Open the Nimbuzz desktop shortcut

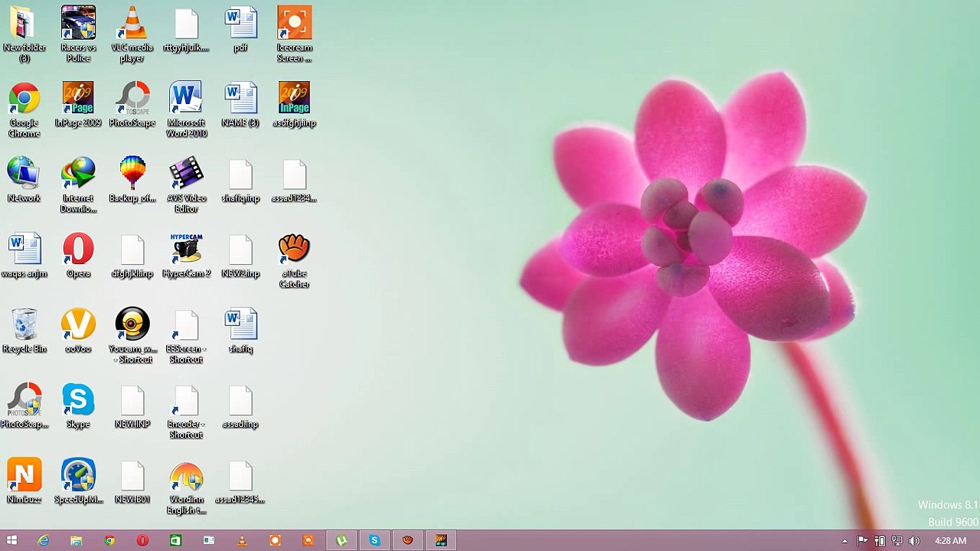pos(24,481)
